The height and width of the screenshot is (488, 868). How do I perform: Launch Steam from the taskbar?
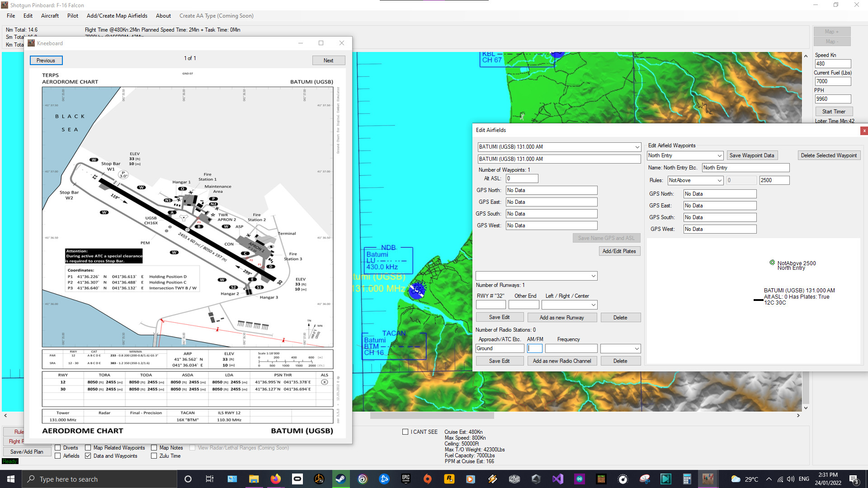click(340, 479)
